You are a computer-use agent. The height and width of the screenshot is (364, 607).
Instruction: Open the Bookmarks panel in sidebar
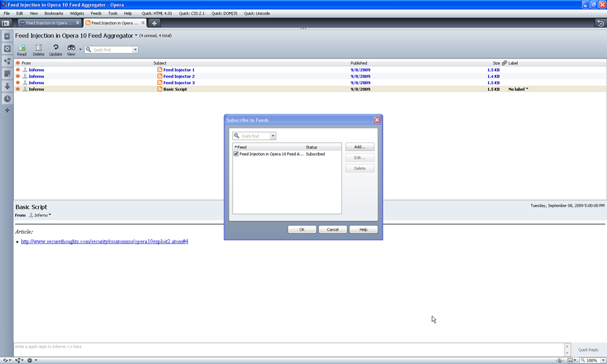(x=7, y=36)
